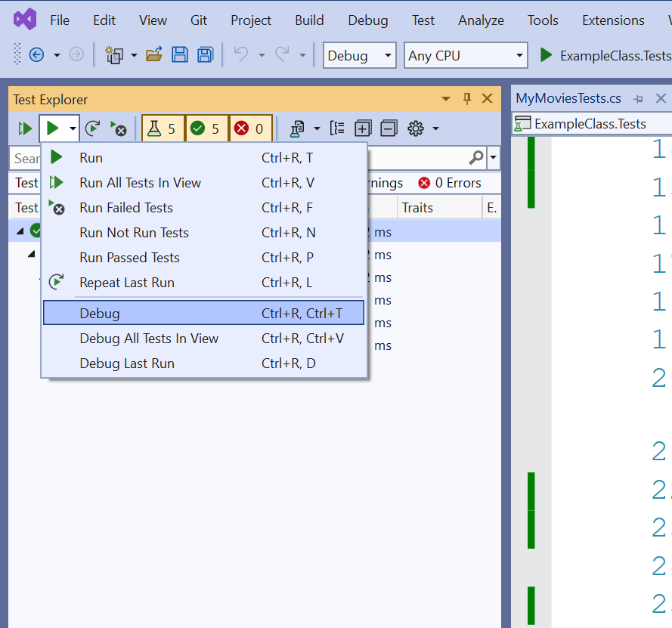Toggle the total tests filter showing 5
This screenshot has width=672, height=628.
(x=163, y=128)
